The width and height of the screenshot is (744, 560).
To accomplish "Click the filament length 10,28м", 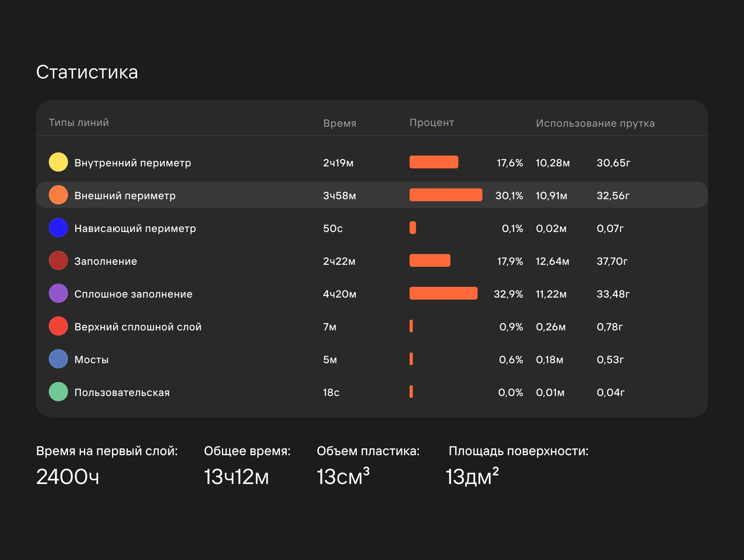I will 553,163.
